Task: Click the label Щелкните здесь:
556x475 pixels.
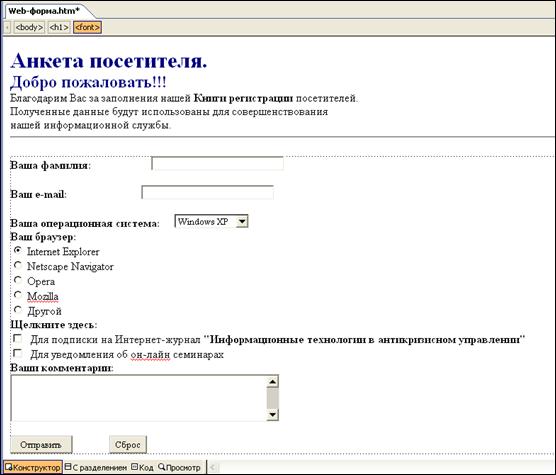Action: tap(54, 325)
